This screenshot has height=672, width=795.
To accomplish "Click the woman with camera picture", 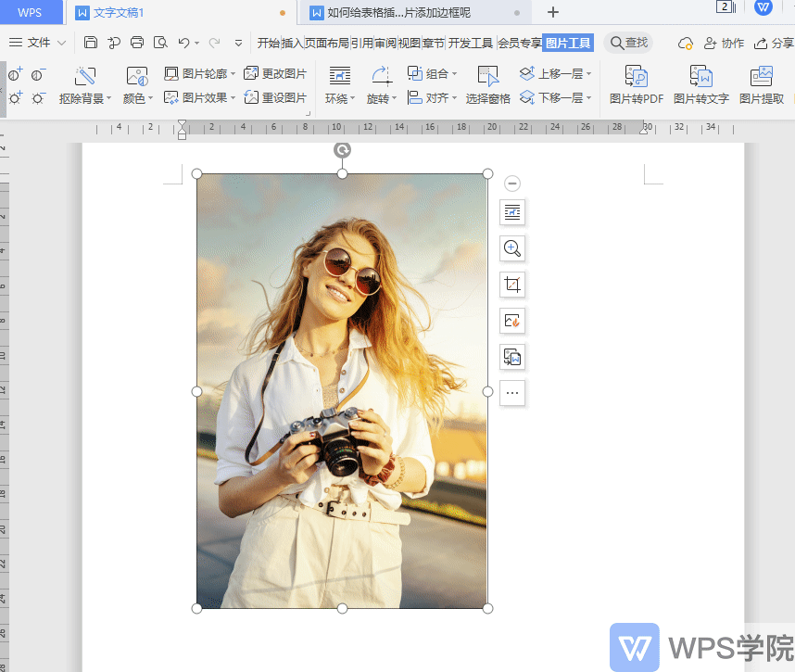I will coord(342,391).
